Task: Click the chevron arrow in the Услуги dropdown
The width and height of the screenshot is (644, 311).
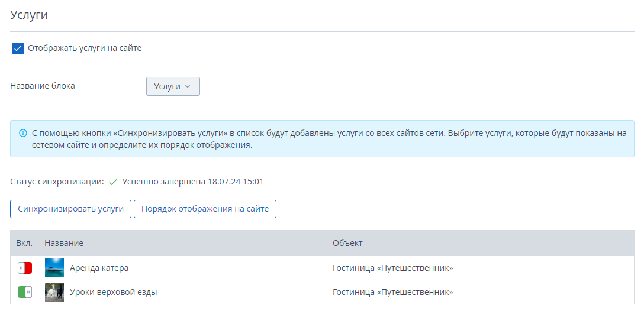Action: tap(188, 86)
